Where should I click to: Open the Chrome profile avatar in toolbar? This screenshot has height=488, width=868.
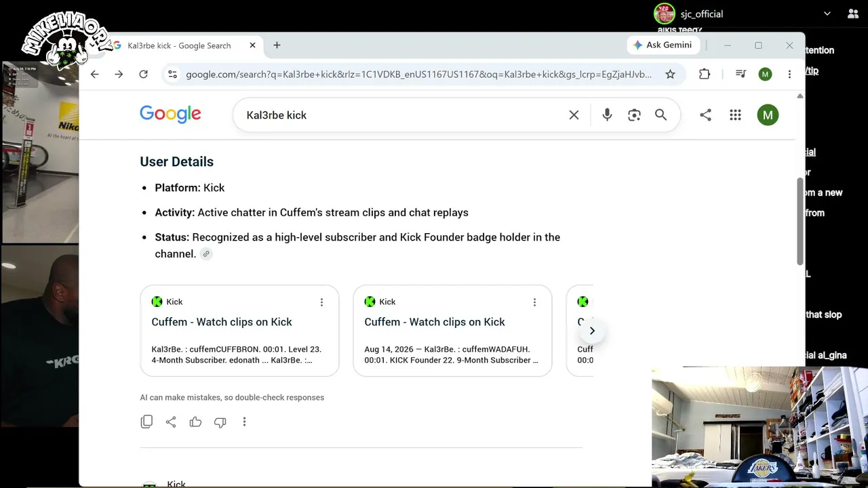765,74
